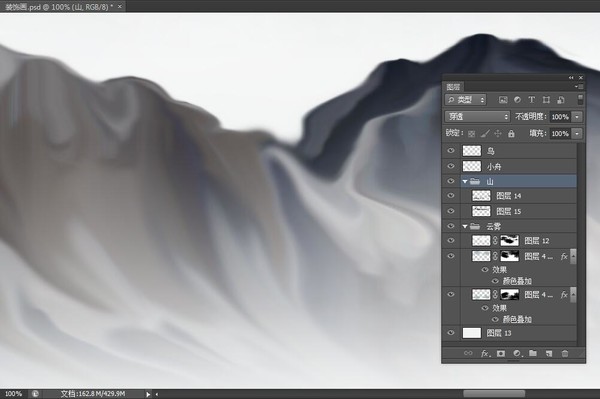Filter layers by shape layer icon
This screenshot has height=399, width=600.
tap(546, 100)
